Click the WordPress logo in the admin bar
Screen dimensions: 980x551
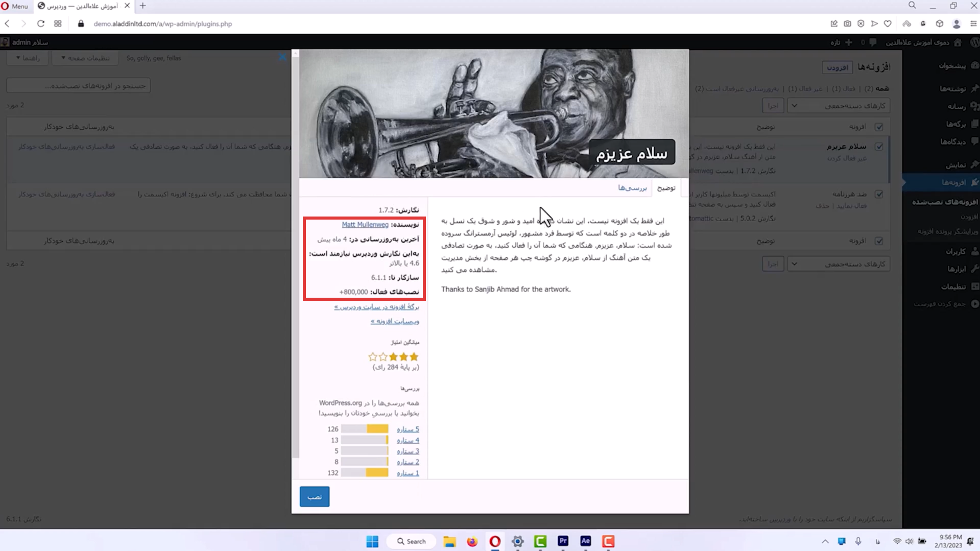pos(974,42)
